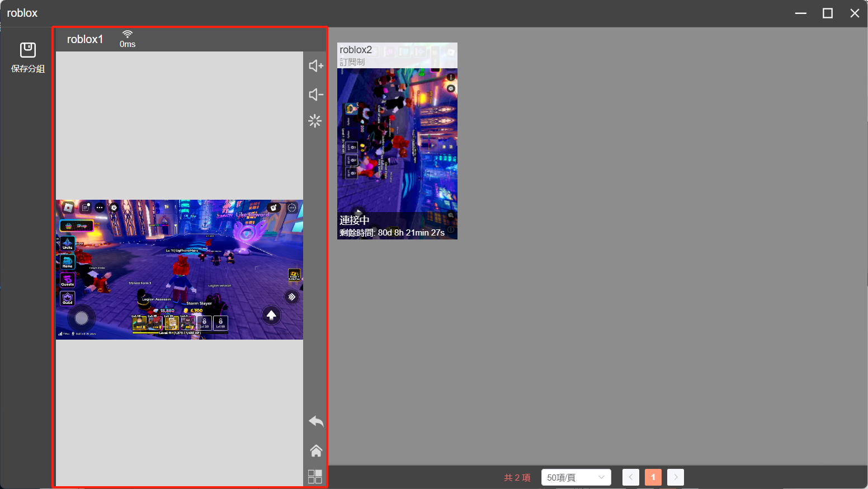
Task: Click the 訂閱制 subscription label on roblox2
Action: pyautogui.click(x=352, y=62)
